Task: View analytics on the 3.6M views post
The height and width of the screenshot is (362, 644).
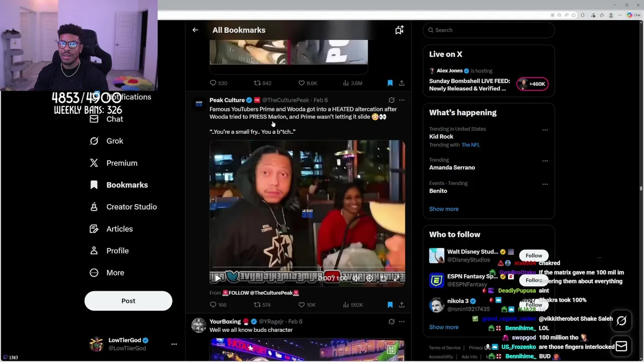Action: tap(353, 83)
